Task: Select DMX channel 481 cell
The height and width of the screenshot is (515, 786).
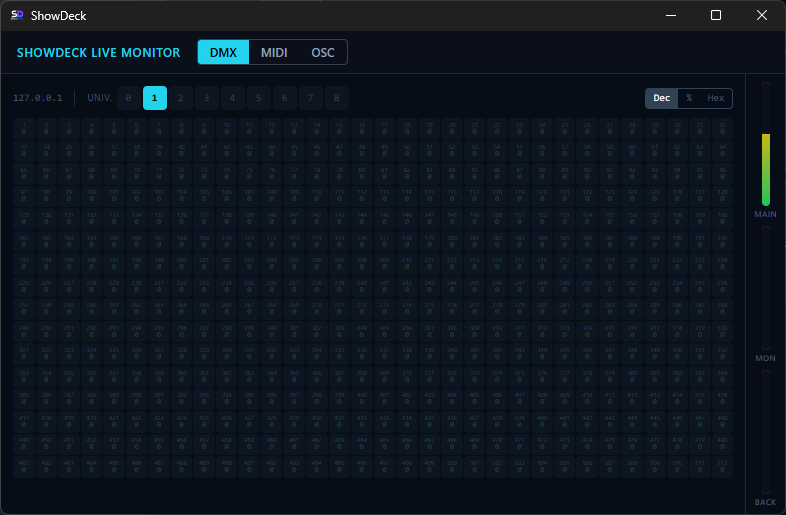Action: (x=24, y=466)
